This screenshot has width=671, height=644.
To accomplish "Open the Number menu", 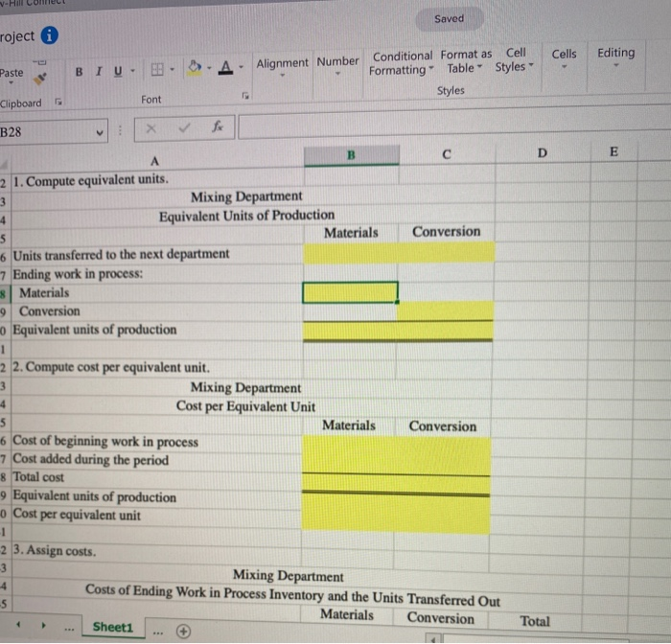I will (x=337, y=65).
